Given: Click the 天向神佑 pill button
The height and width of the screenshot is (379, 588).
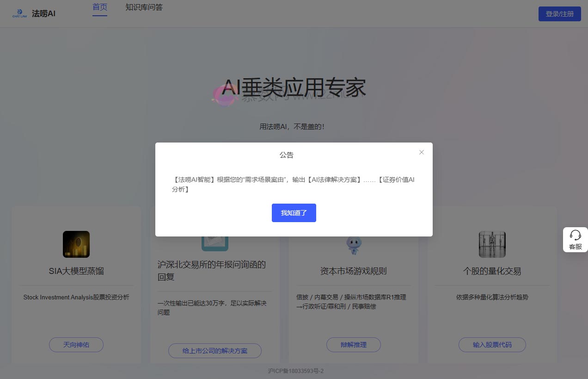Looking at the screenshot, I should coord(76,344).
